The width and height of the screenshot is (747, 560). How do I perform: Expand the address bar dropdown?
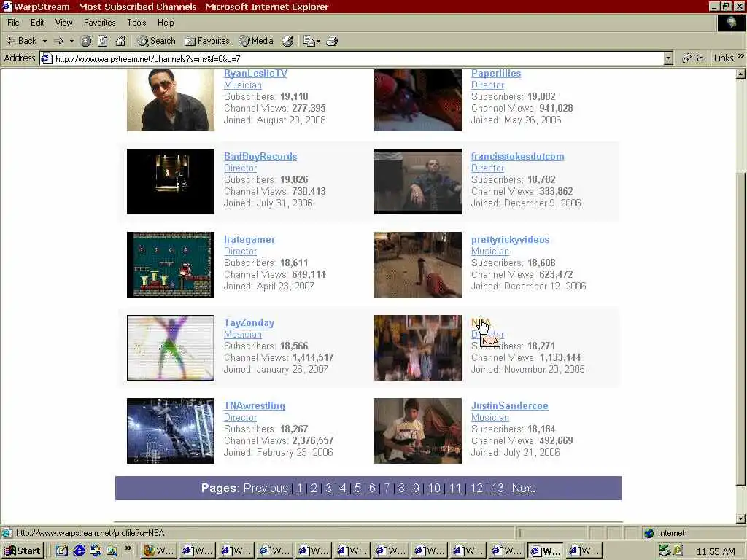coord(668,58)
